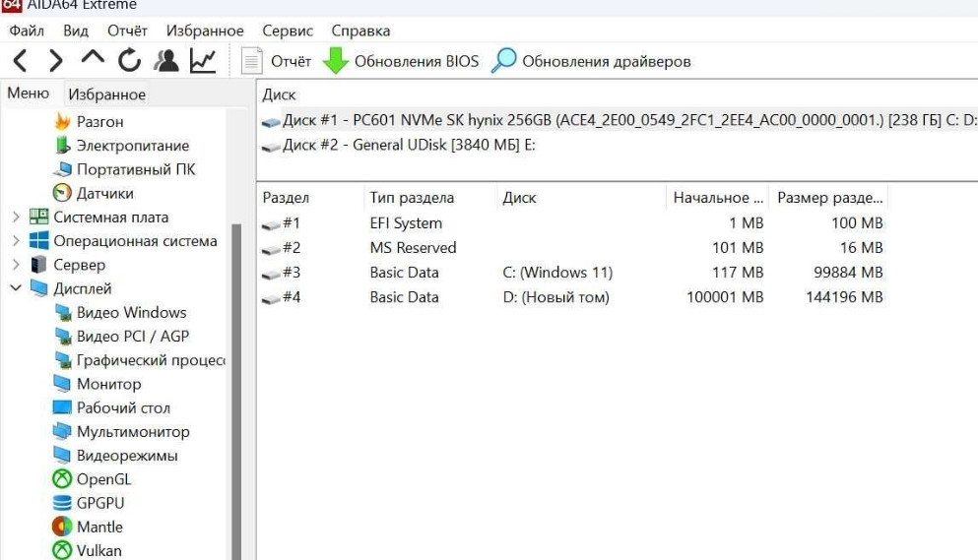The width and height of the screenshot is (978, 560).
Task: Expand the Системная плата tree node
Action: 16,218
